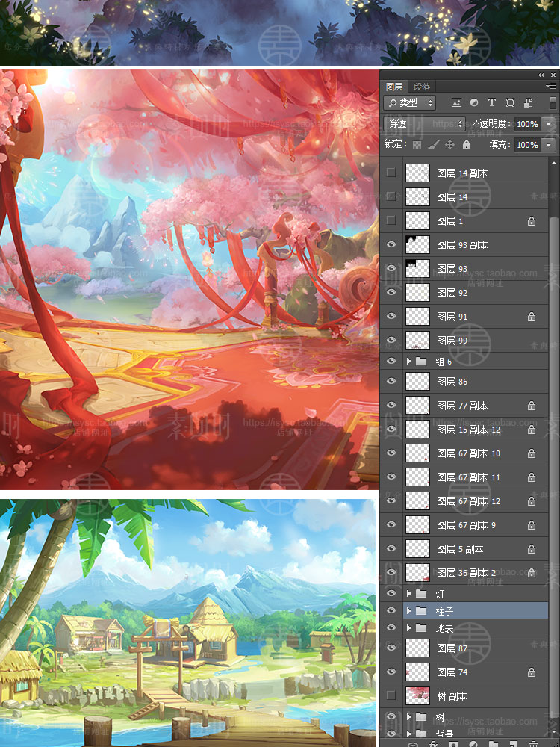Click lock icon on 图层 15 副本 12
The image size is (560, 747).
click(x=532, y=430)
